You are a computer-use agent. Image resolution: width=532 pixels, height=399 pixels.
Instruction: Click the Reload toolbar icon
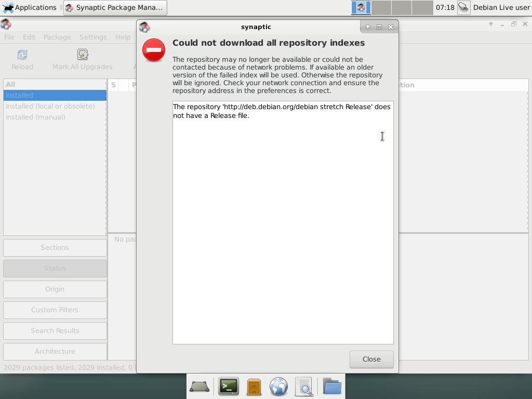[x=22, y=55]
